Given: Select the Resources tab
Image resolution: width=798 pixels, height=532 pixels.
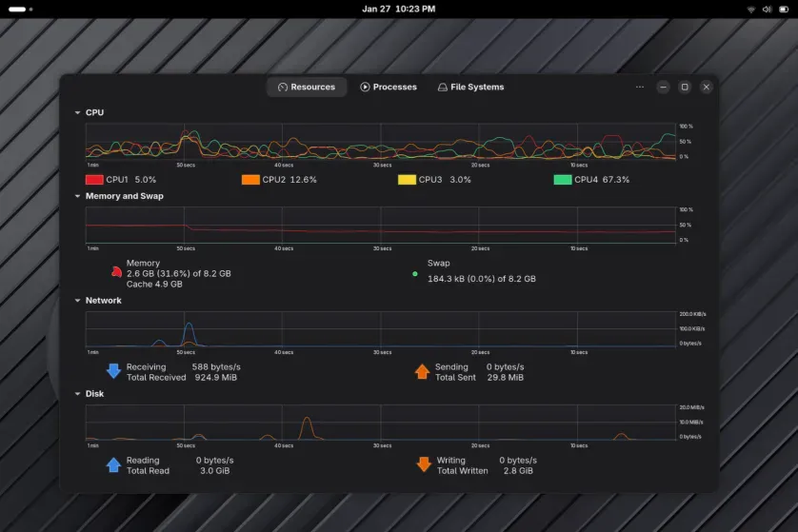Looking at the screenshot, I should (306, 87).
